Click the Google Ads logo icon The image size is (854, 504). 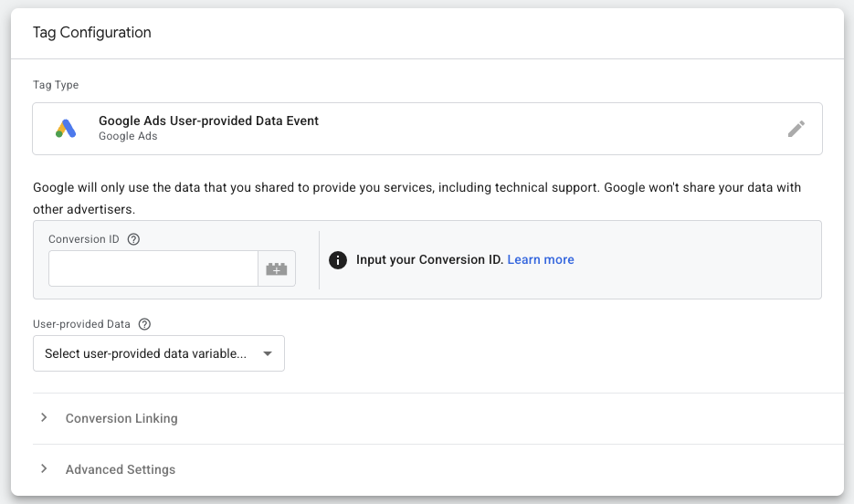pos(66,129)
